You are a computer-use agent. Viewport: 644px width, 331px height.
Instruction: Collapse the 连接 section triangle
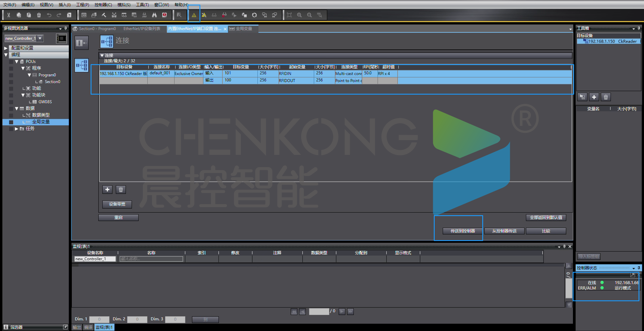click(x=102, y=56)
